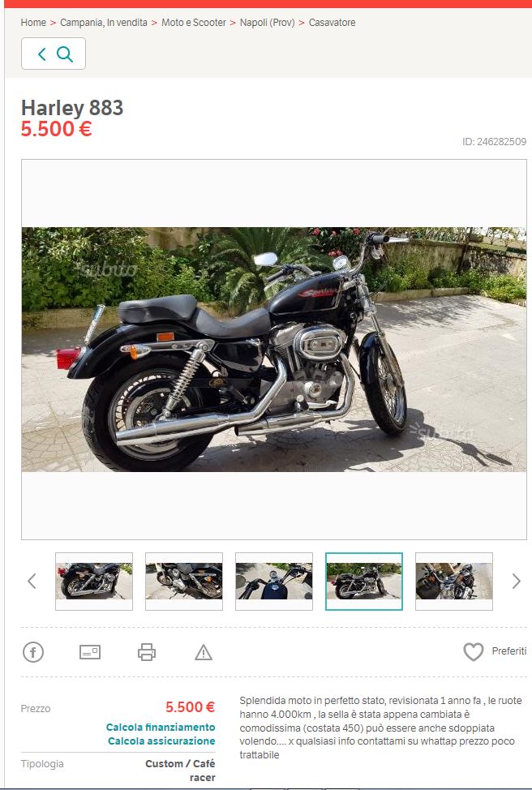This screenshot has height=790, width=532.
Task: Open the main Harley 883 photo
Action: pyautogui.click(x=274, y=349)
